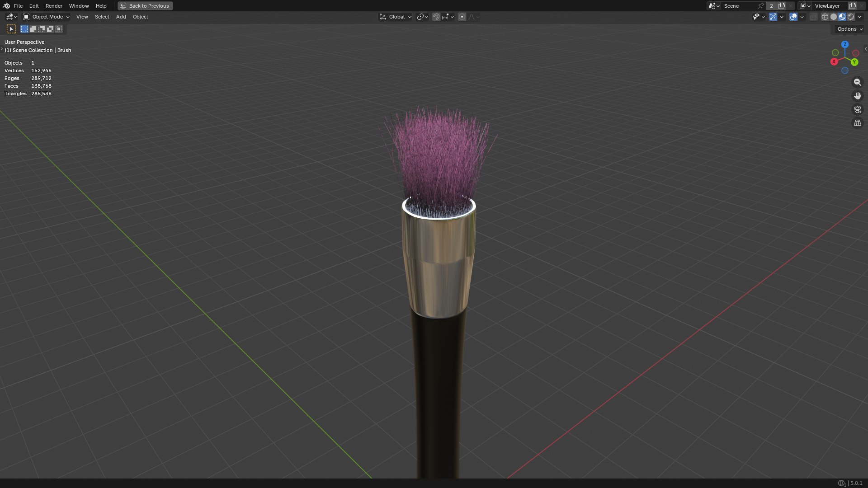Toggle Show Gizmos in viewport
This screenshot has width=868, height=488.
[773, 17]
